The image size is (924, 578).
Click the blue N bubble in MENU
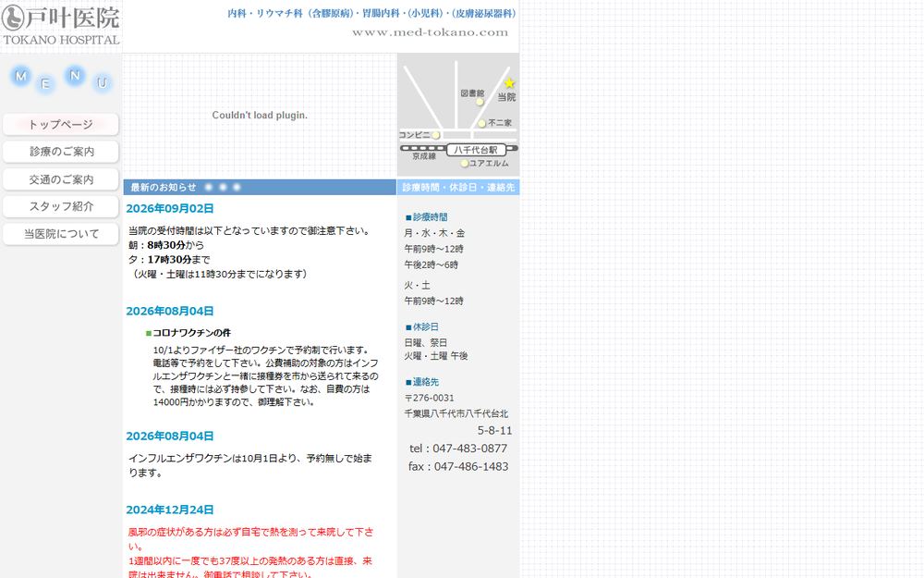pyautogui.click(x=75, y=76)
